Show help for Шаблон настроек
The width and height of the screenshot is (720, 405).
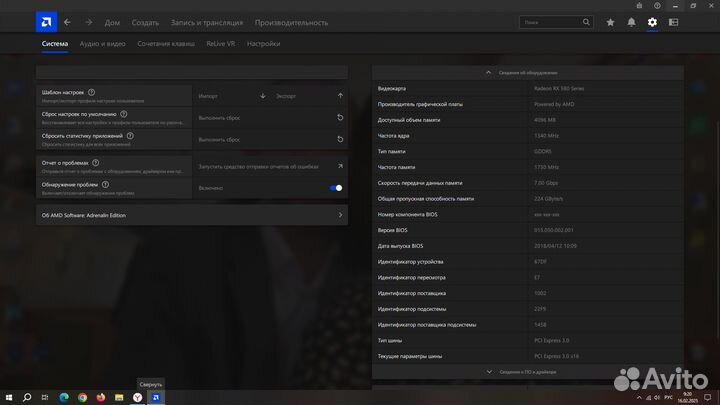(91, 92)
